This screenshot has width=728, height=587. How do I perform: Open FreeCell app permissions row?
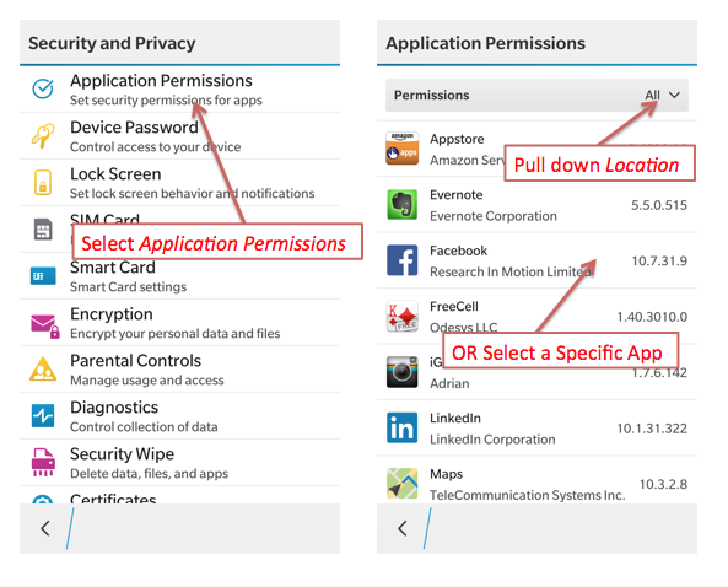536,316
